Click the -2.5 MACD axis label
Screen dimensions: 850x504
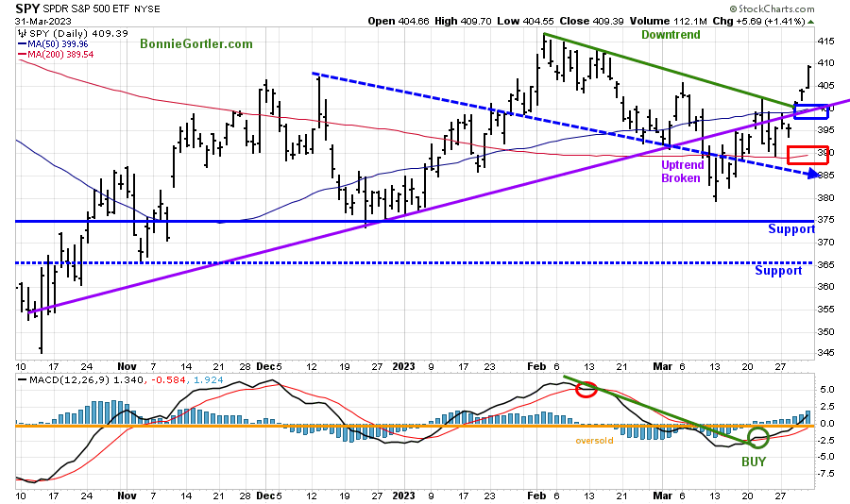pos(826,440)
